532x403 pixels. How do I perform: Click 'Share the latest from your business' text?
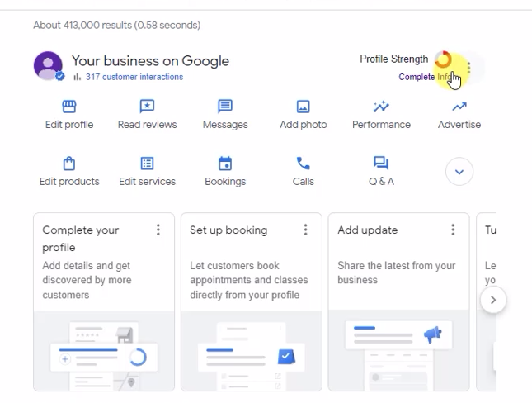[x=396, y=273]
